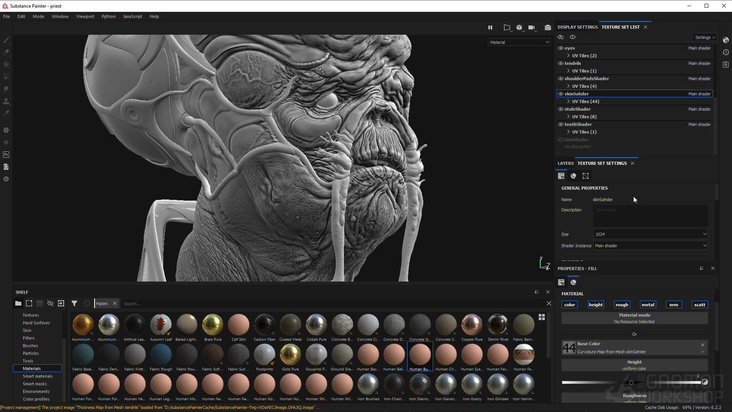Select the Smudge tool in left toolbar
This screenshot has width=732, height=412.
coord(6,89)
